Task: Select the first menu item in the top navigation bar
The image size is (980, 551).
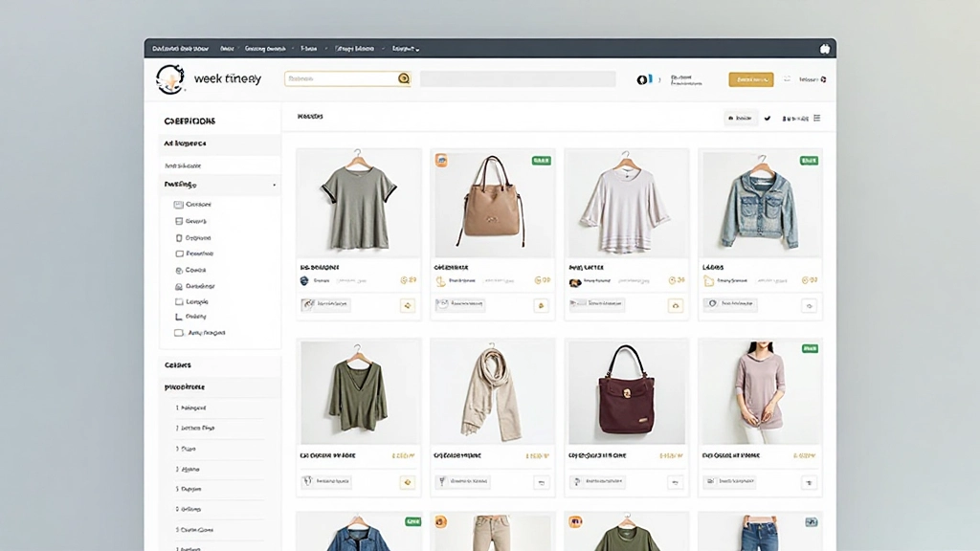Action: (x=179, y=46)
